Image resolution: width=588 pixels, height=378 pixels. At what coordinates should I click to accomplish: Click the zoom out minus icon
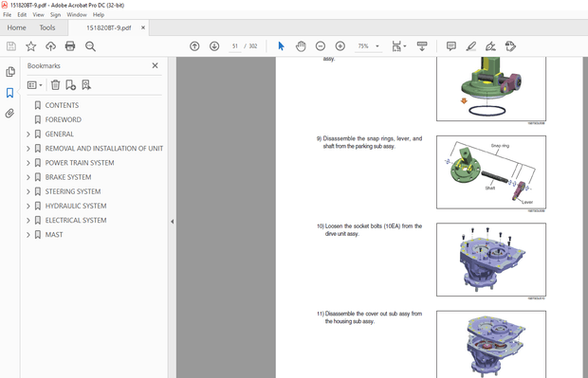(x=321, y=46)
